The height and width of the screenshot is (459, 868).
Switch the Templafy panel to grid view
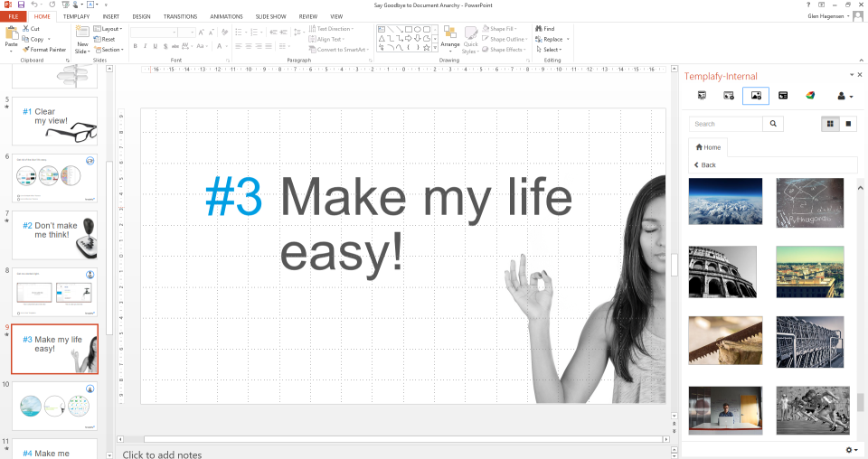click(x=830, y=124)
